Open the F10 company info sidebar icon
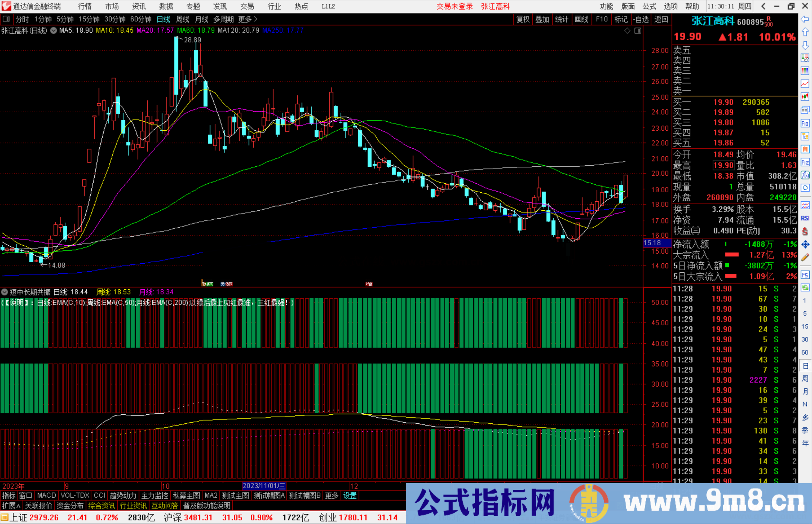 [x=805, y=123]
